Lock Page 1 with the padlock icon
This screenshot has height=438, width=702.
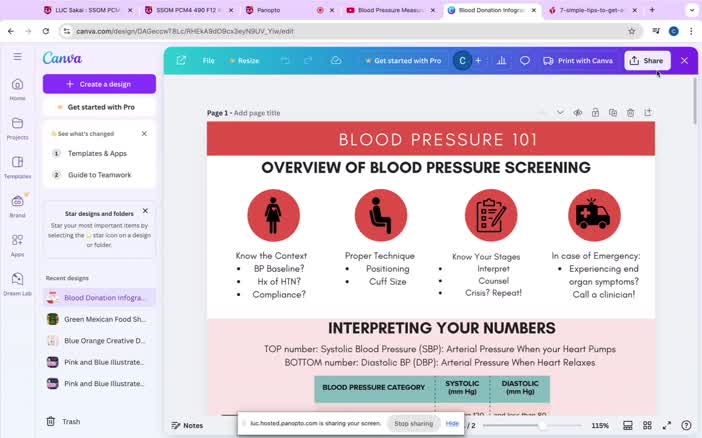tap(595, 113)
